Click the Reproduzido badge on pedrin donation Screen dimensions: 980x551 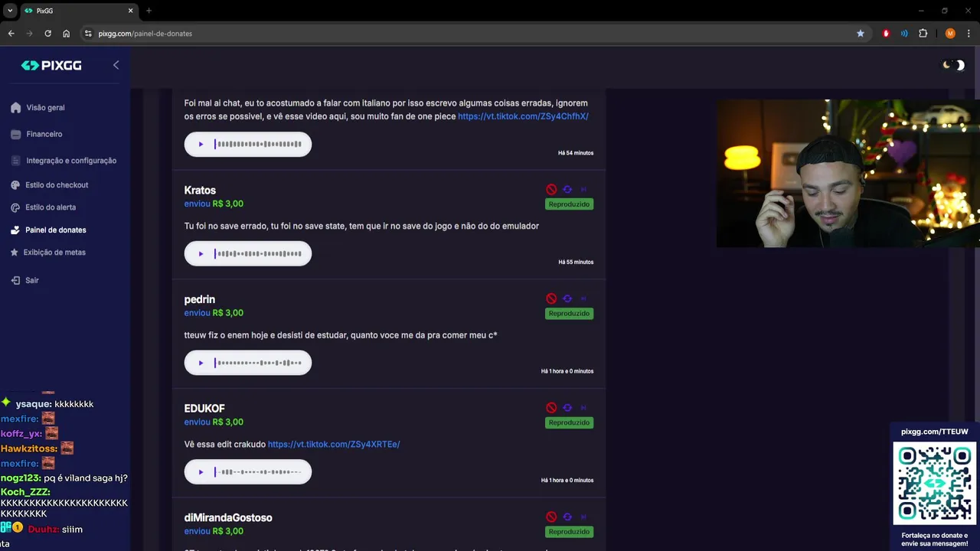569,314
